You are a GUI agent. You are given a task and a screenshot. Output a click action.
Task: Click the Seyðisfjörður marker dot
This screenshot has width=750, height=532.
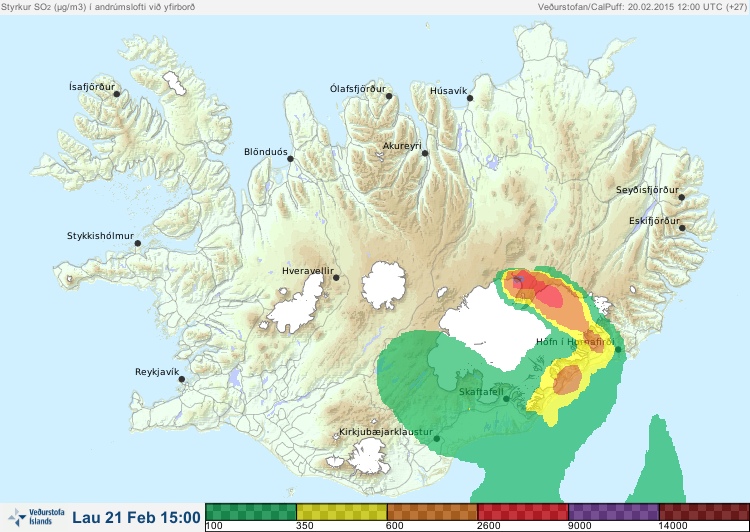coord(682,197)
